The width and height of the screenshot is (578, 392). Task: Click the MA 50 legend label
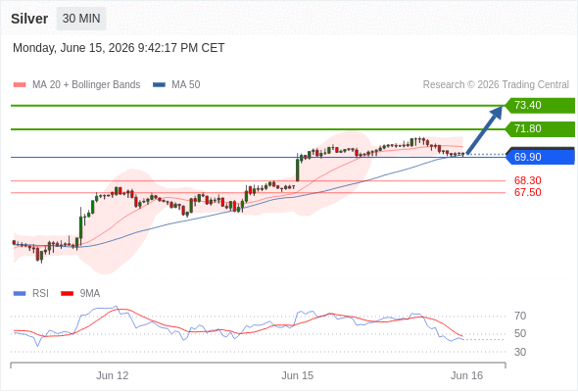pyautogui.click(x=186, y=85)
